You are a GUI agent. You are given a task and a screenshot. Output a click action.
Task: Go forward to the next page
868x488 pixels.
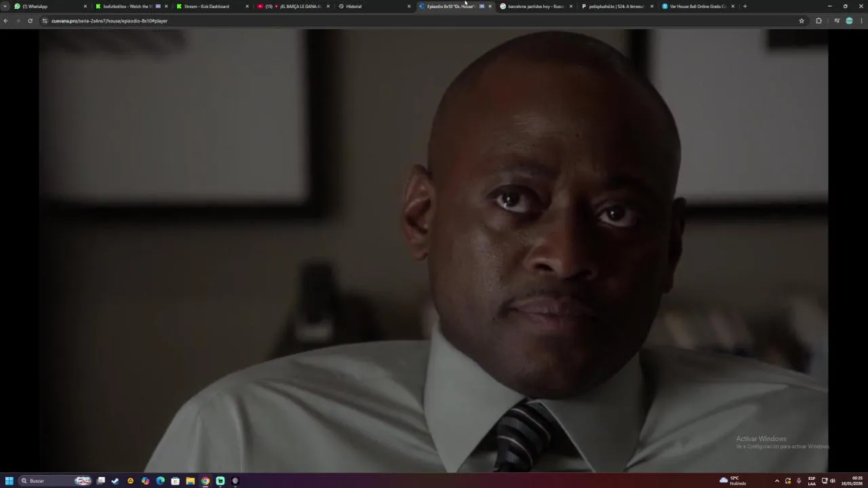(x=18, y=21)
